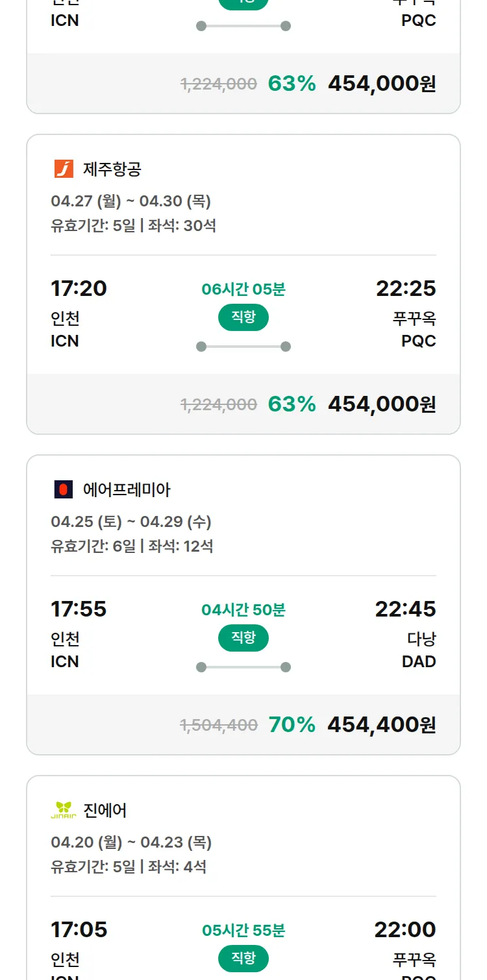Choose the 454,000원 price in the 제주항공 card
The height and width of the screenshot is (980, 487).
[x=382, y=404]
